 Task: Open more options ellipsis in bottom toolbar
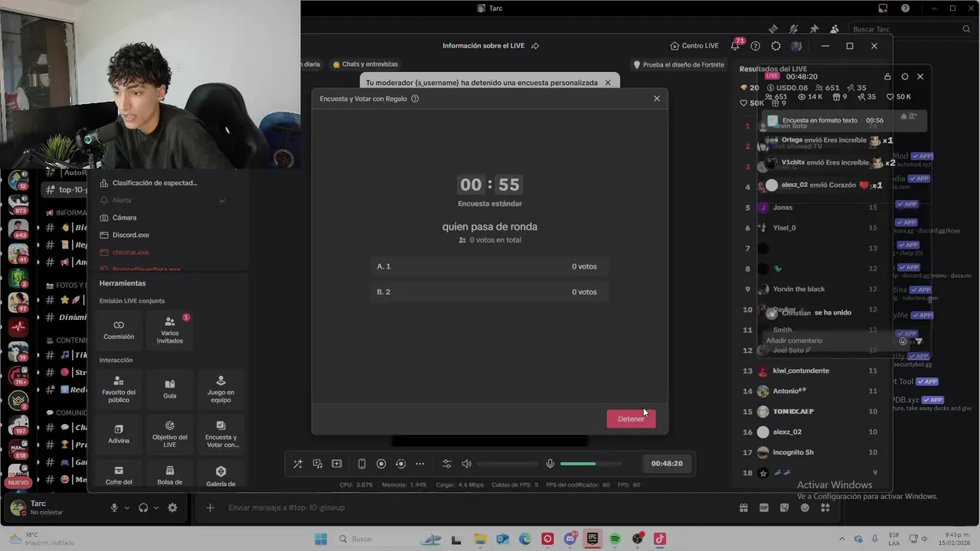click(420, 464)
